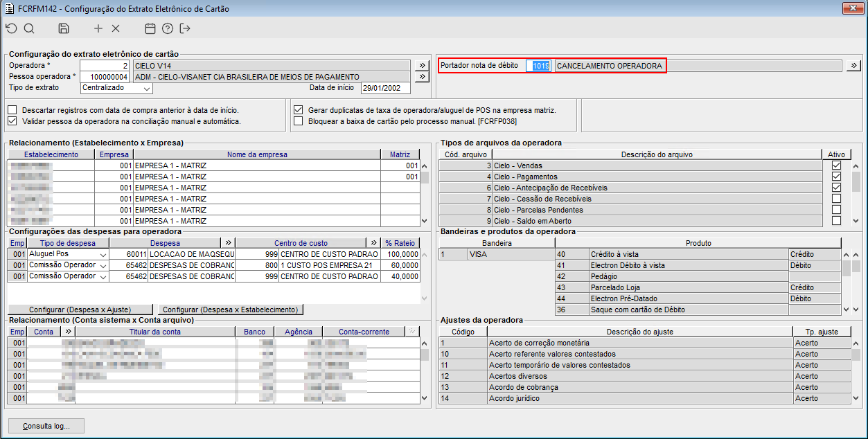
Task: Check 'Bloquear a baixa de cartão' option
Action: [298, 121]
